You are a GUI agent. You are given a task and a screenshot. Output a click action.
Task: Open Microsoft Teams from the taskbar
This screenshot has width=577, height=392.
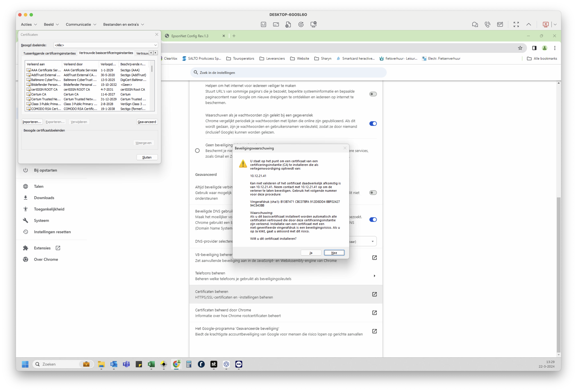click(x=126, y=364)
